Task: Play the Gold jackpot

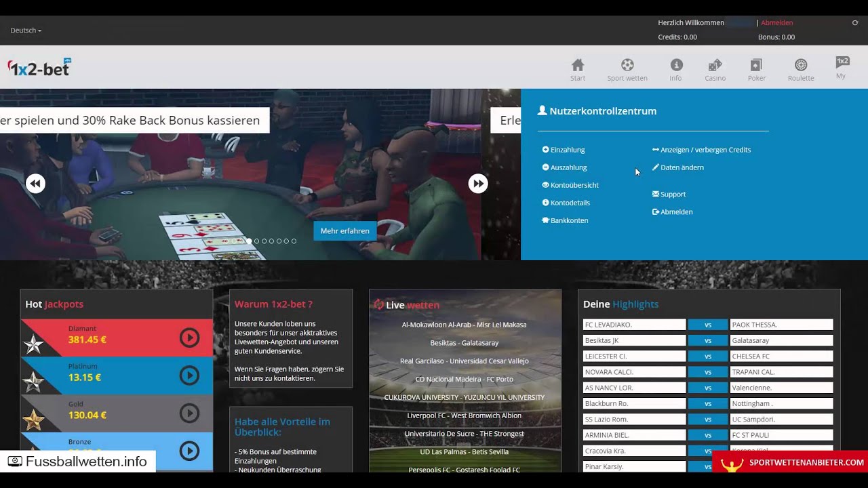Action: point(189,413)
